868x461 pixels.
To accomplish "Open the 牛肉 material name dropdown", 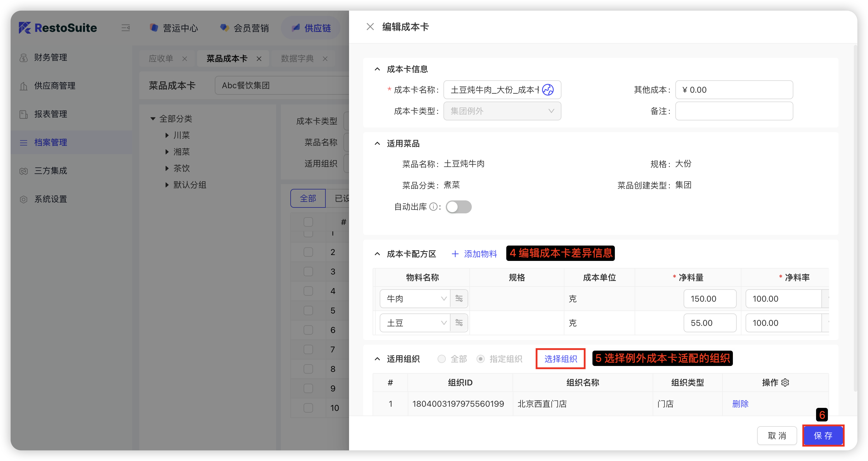I will [415, 299].
